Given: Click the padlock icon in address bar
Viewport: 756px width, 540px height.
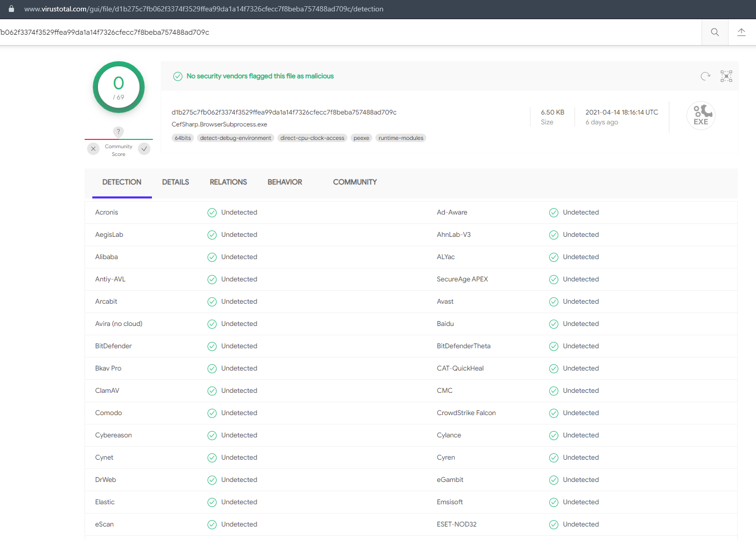Looking at the screenshot, I should point(11,9).
